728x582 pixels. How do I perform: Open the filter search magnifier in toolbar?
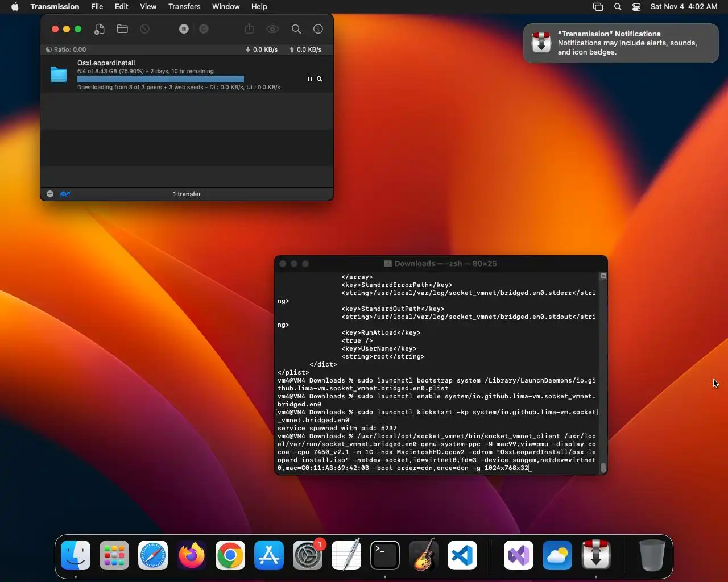click(296, 29)
